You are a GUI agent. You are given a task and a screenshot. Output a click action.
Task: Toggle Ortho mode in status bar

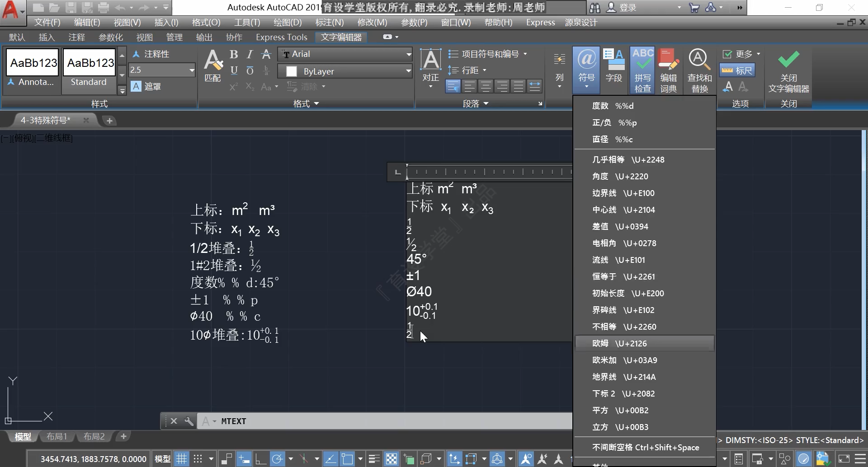click(260, 459)
